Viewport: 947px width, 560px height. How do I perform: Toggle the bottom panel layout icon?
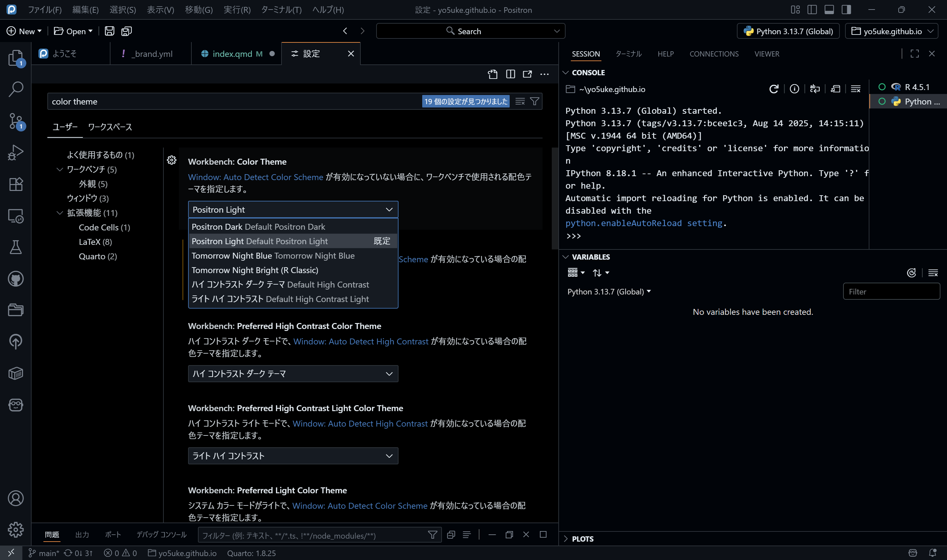tap(829, 10)
